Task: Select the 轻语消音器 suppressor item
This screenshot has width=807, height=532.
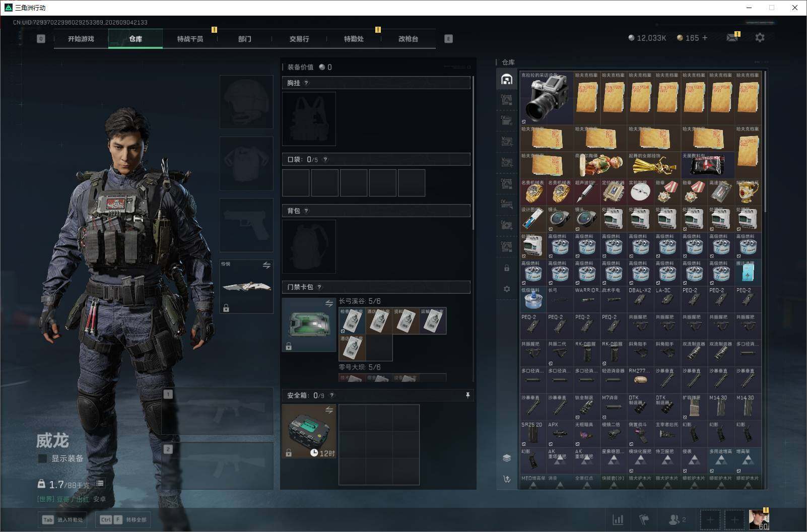Action: tap(614, 379)
